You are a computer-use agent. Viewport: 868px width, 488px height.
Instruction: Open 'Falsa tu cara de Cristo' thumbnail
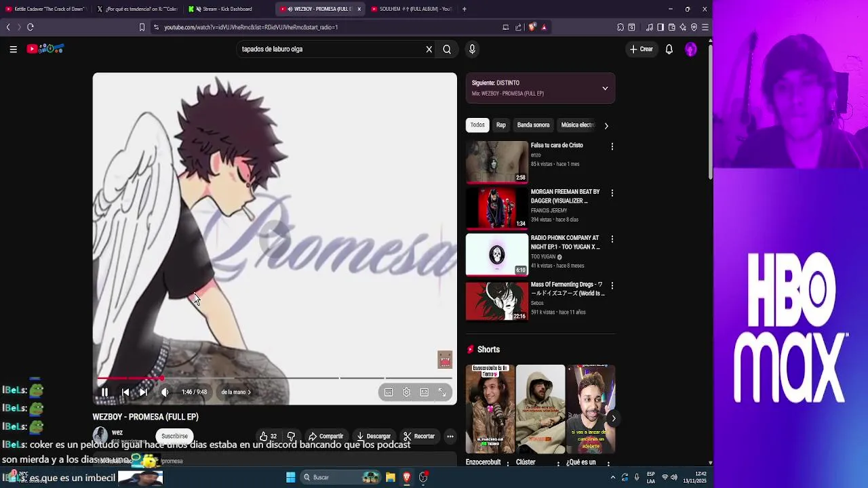(x=496, y=162)
